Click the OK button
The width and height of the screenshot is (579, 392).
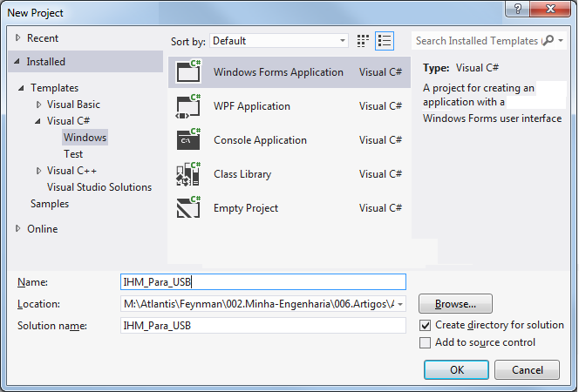pyautogui.click(x=456, y=369)
